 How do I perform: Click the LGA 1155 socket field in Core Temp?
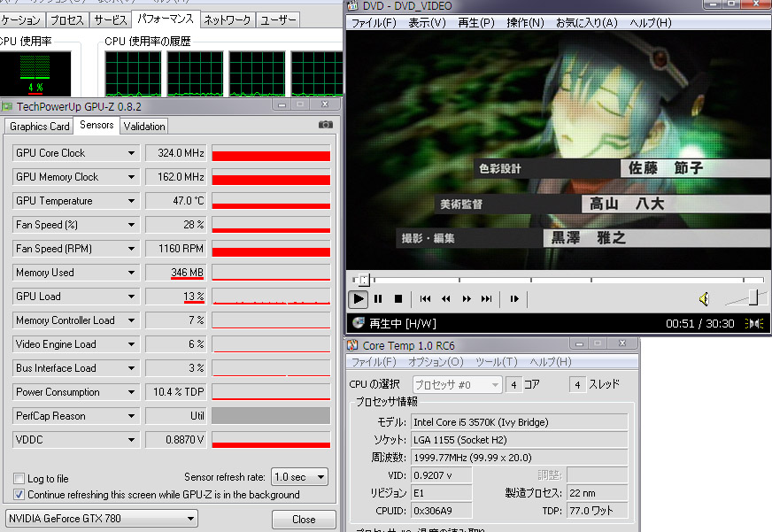click(520, 440)
